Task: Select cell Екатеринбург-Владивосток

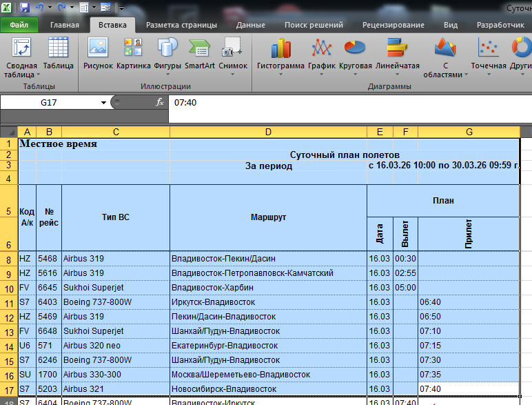Action: 268,346
